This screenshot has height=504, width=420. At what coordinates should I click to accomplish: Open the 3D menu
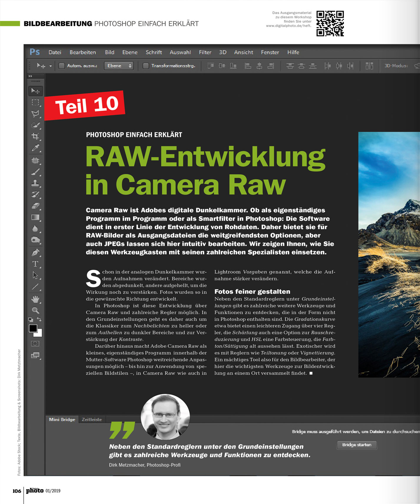(x=223, y=52)
